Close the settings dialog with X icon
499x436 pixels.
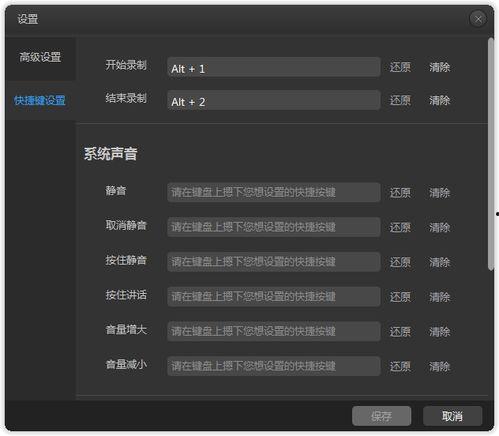pyautogui.click(x=478, y=19)
